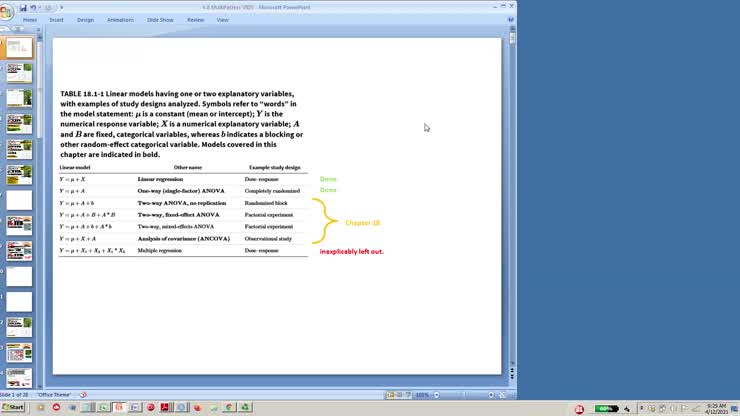Switch to the Design ribbon tab
The width and height of the screenshot is (740, 416).
coord(85,20)
